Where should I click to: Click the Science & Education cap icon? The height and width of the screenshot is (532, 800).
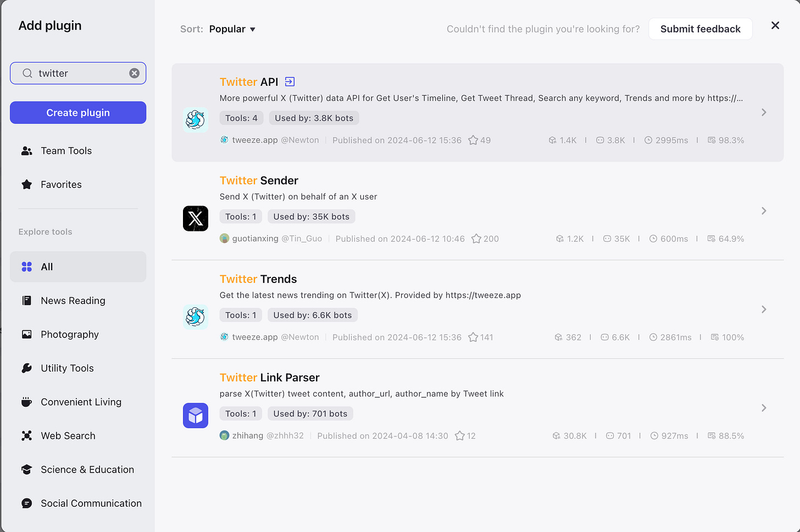(26, 469)
